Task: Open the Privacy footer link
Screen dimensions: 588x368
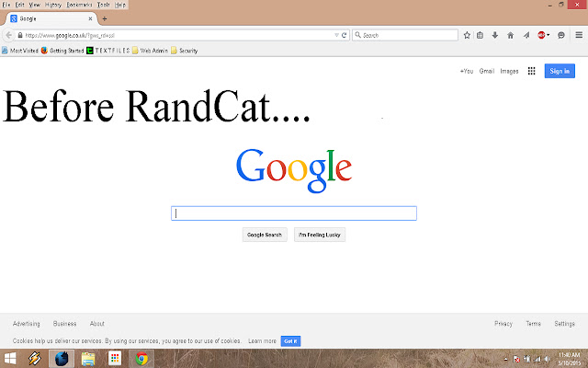Action: (x=503, y=323)
